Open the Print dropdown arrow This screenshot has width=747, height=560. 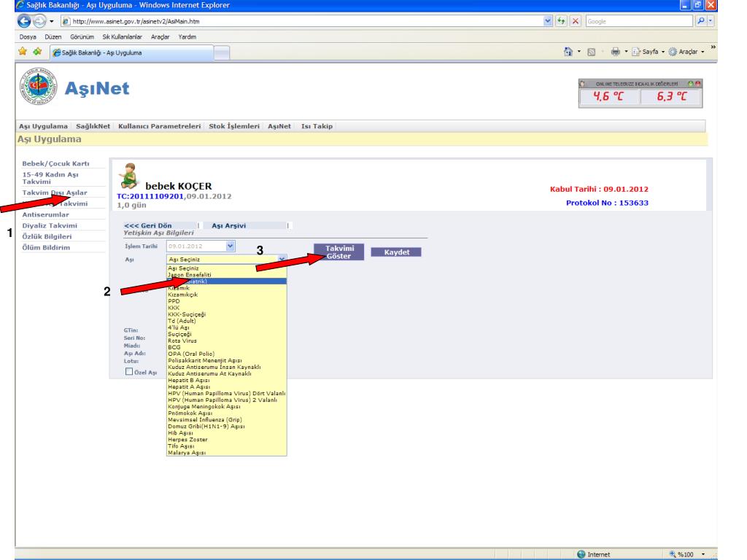coord(626,52)
